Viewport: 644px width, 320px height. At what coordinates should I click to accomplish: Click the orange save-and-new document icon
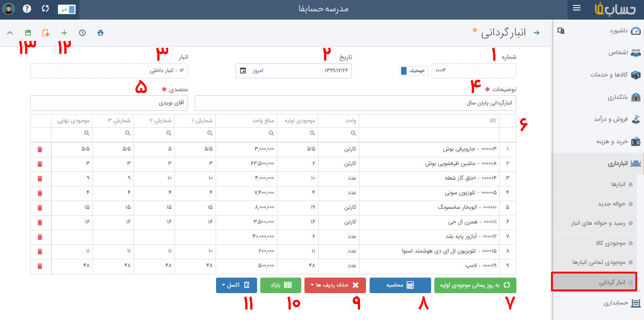coord(46,33)
